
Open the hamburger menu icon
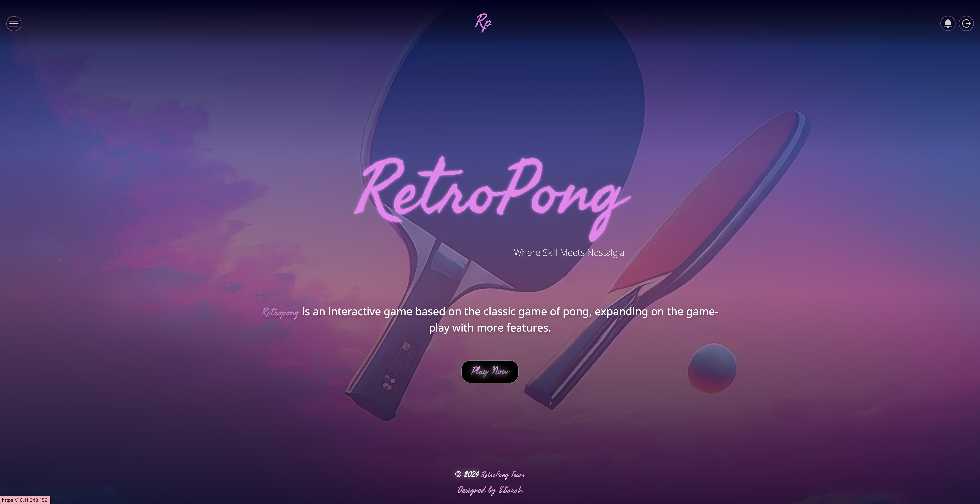14,24
